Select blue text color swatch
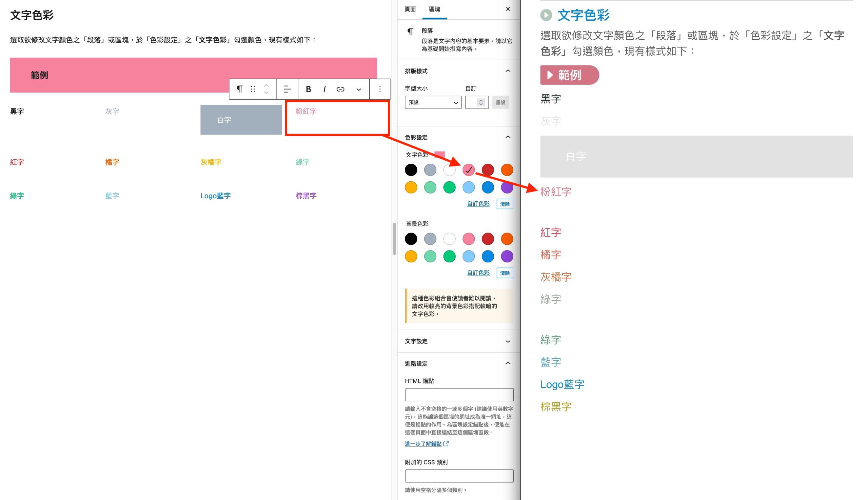The image size is (868, 500). [488, 187]
